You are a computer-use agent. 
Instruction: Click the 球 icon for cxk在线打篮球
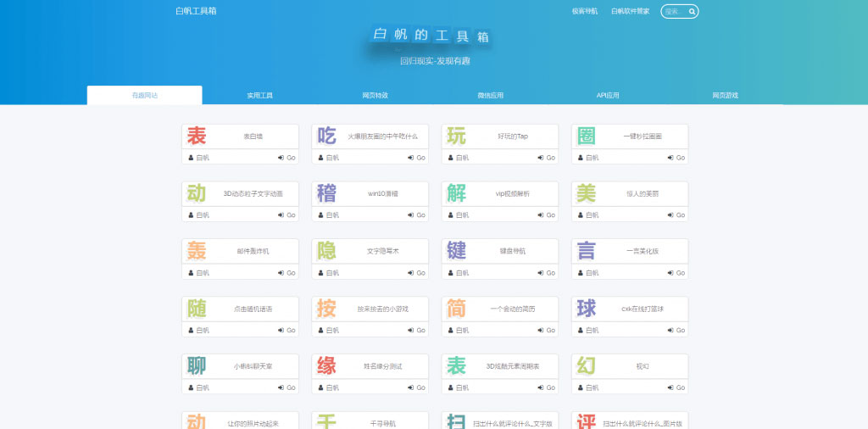tap(586, 309)
